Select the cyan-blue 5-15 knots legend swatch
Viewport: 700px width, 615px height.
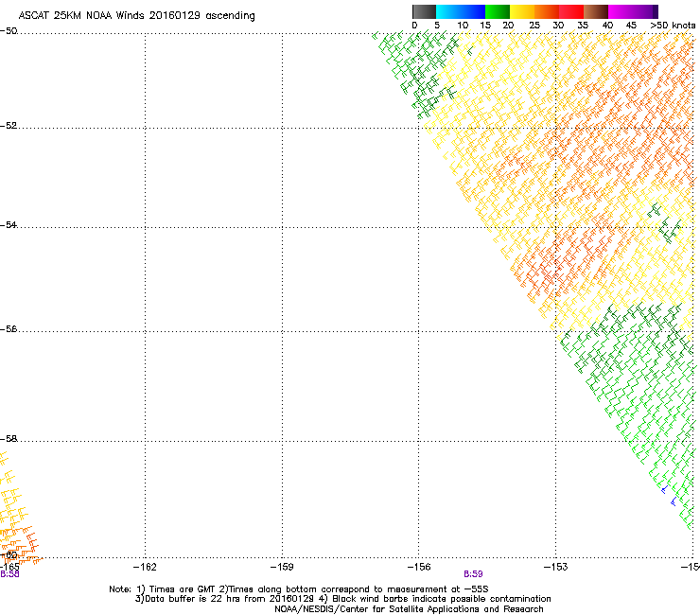pyautogui.click(x=461, y=11)
